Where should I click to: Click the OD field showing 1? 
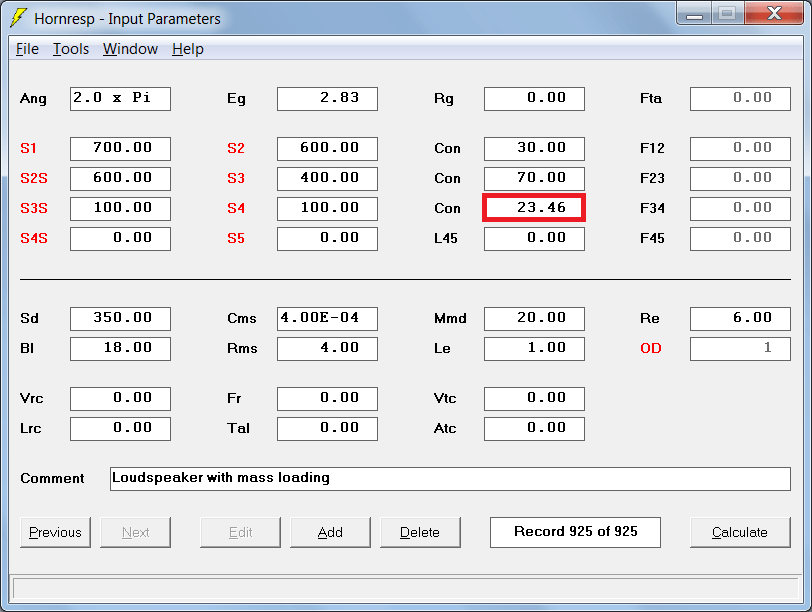click(740, 349)
